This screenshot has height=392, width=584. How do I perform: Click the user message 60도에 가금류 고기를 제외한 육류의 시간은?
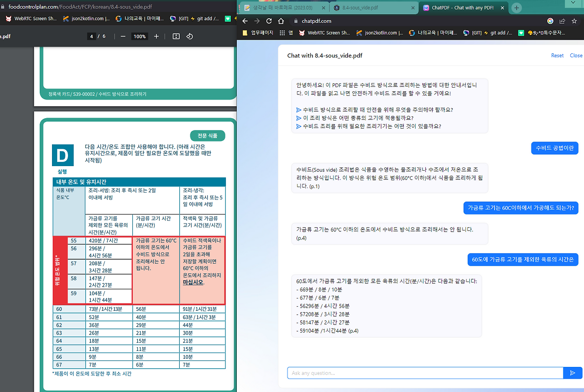523,259
